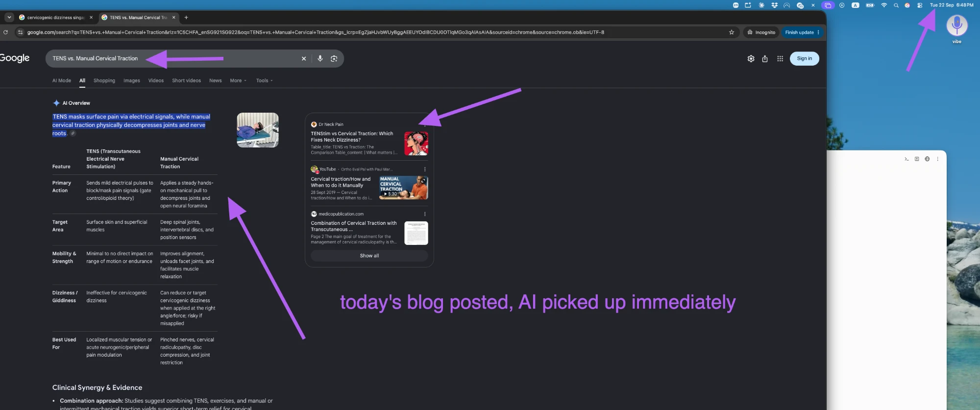The width and height of the screenshot is (980, 410).
Task: Open Google Lens image search
Action: [x=334, y=59]
